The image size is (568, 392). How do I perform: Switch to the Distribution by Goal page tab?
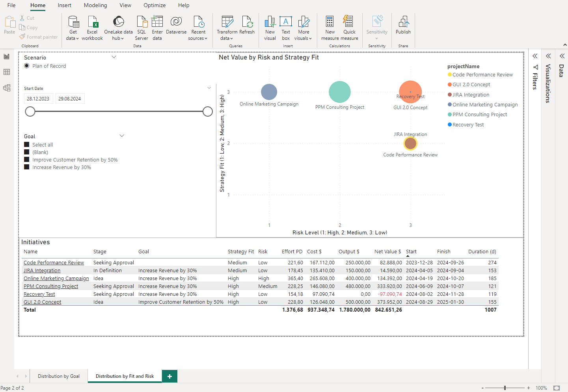click(x=58, y=376)
